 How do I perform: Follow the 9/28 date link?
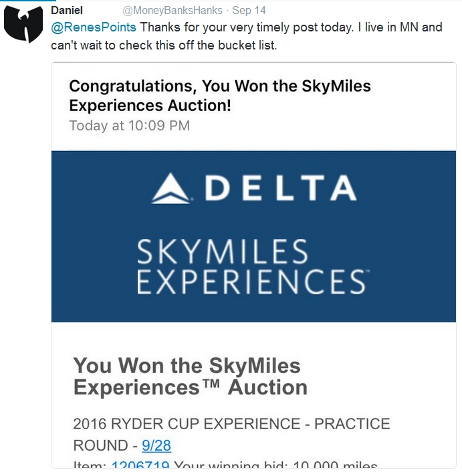[156, 445]
